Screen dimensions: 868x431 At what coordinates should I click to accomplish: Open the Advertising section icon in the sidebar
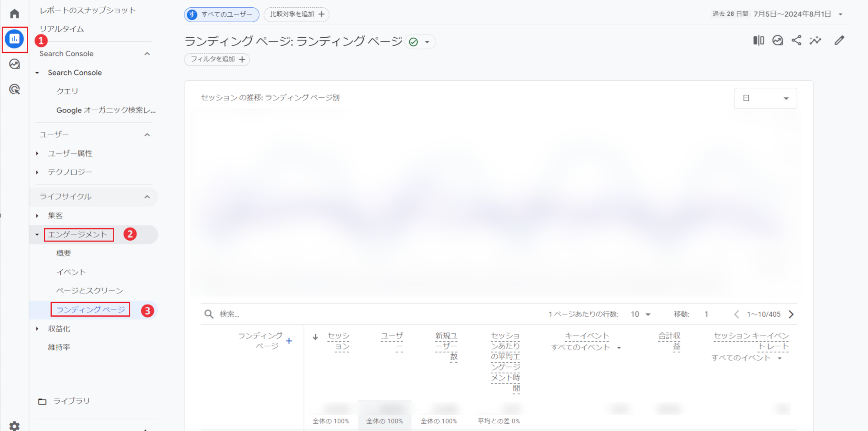15,89
